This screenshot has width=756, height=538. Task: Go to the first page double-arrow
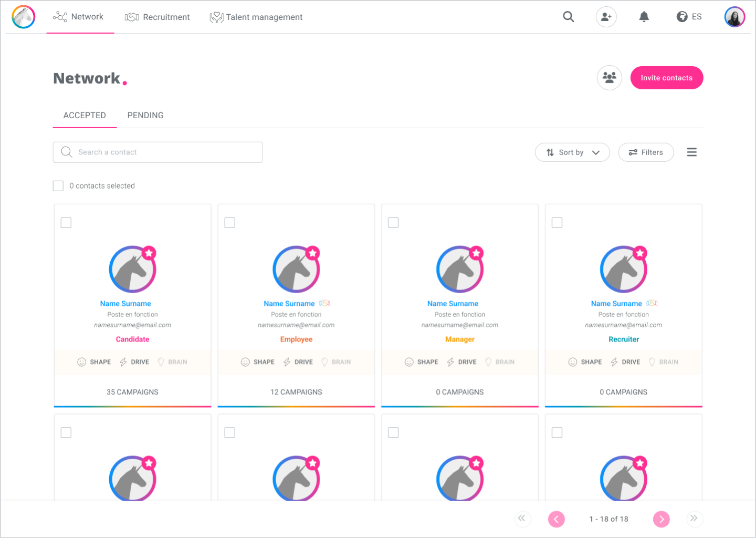[522, 519]
